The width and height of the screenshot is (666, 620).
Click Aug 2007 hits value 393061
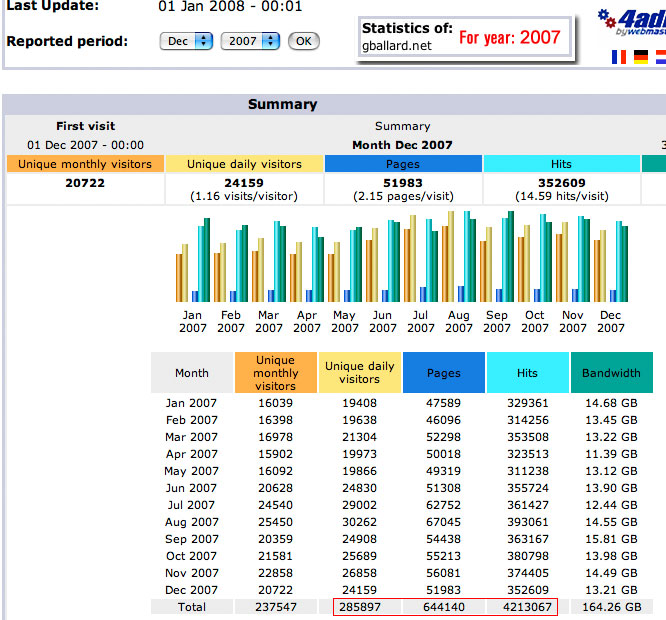[528, 522]
